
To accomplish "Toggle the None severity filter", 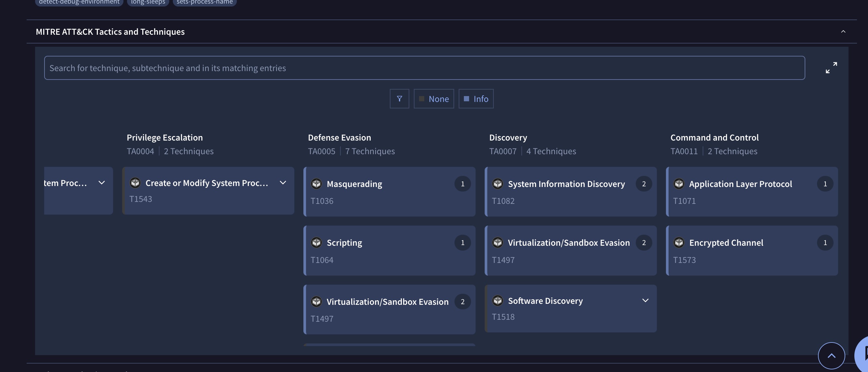I will [434, 99].
